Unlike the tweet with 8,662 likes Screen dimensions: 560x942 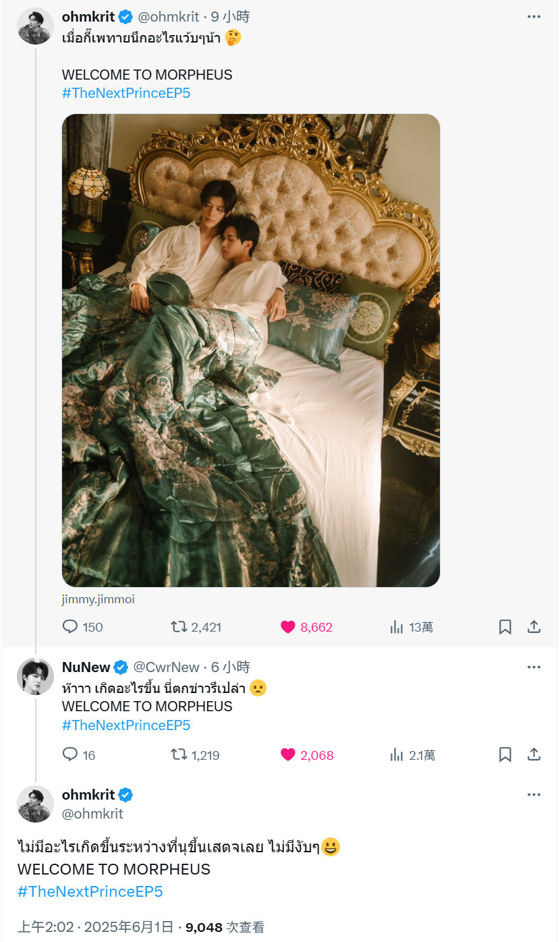(288, 627)
